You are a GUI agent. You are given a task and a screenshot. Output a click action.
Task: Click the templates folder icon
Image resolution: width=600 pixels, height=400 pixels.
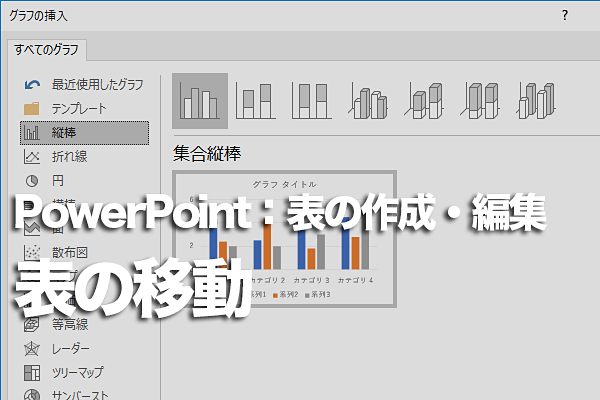click(32, 108)
